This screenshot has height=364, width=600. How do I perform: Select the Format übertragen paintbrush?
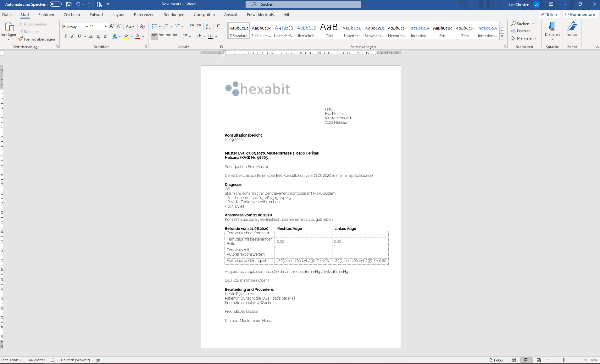pos(36,39)
